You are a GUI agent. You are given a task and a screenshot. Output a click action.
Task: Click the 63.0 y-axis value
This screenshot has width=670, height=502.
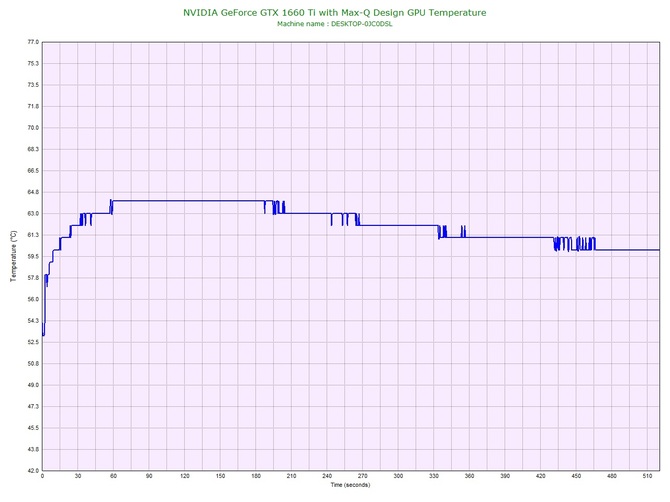click(33, 214)
